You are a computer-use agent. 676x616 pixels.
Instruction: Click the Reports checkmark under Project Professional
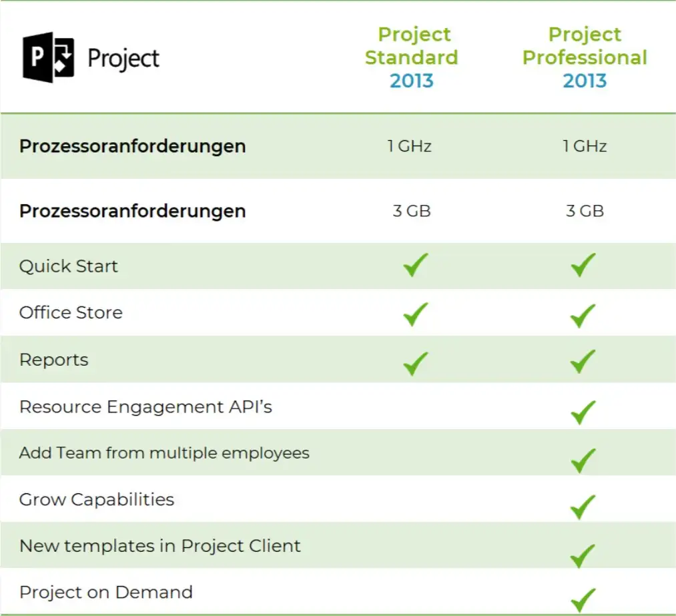[583, 362]
